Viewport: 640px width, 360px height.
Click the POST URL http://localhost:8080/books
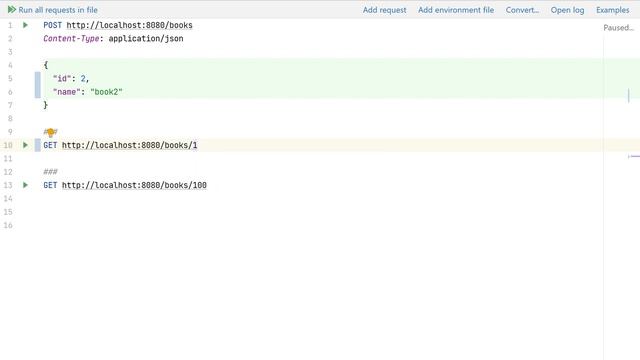tap(129, 25)
